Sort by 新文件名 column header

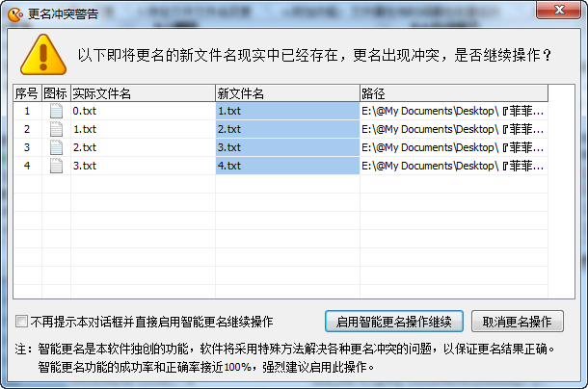point(287,93)
